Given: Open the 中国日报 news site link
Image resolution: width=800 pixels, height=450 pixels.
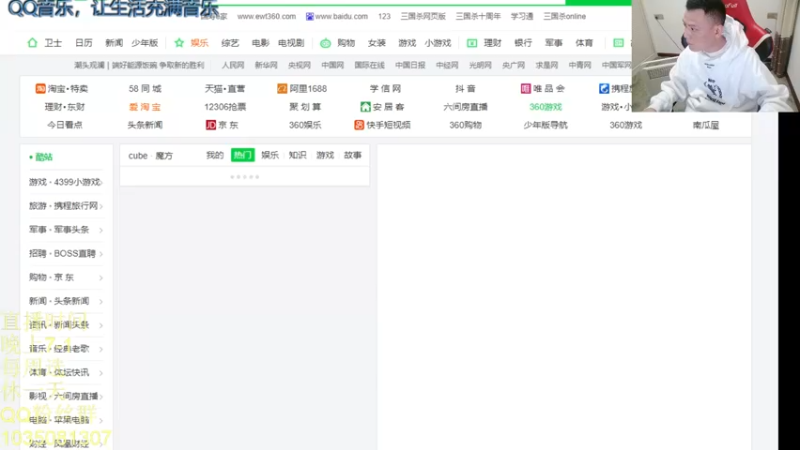Looking at the screenshot, I should click(x=410, y=65).
